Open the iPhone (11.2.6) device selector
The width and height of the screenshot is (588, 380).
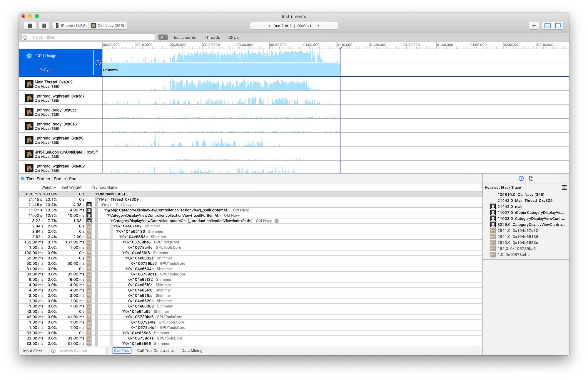point(71,26)
